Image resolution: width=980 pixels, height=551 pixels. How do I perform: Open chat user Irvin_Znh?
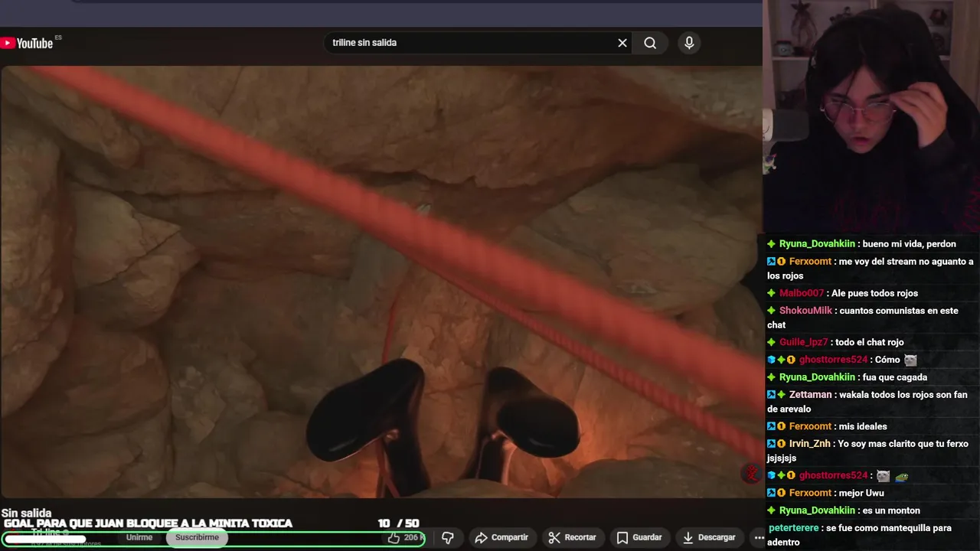point(809,444)
